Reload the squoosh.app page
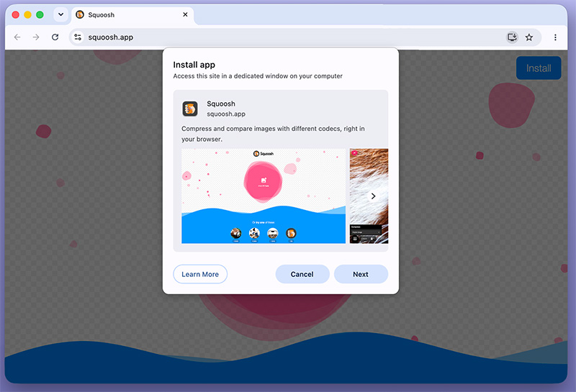This screenshot has height=392, width=576. [55, 37]
